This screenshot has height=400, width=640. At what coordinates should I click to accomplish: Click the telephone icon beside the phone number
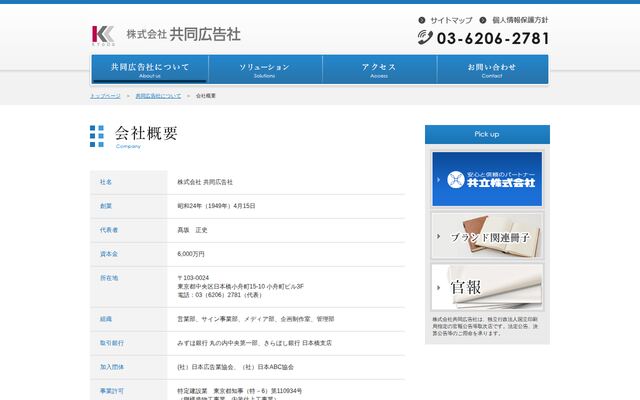(425, 38)
